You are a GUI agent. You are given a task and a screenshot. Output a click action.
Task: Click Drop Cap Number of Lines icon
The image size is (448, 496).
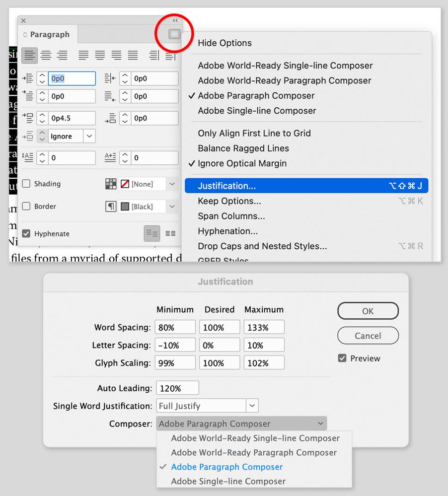point(27,157)
